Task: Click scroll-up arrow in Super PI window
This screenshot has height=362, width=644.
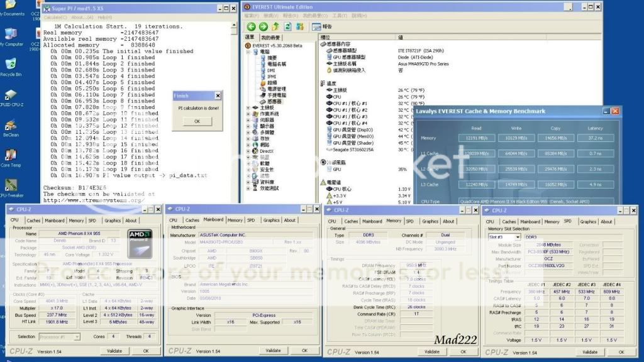Action: tap(234, 25)
